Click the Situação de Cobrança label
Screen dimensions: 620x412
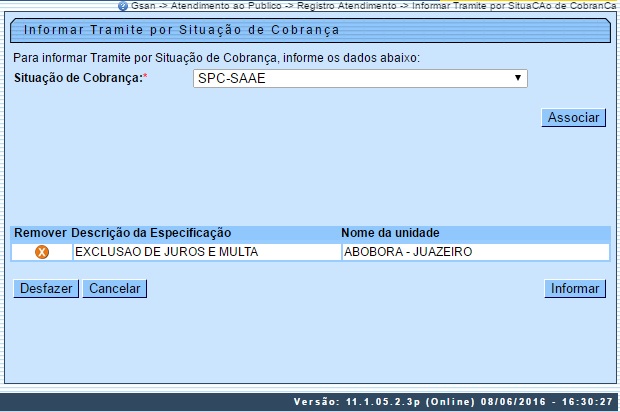click(81, 78)
